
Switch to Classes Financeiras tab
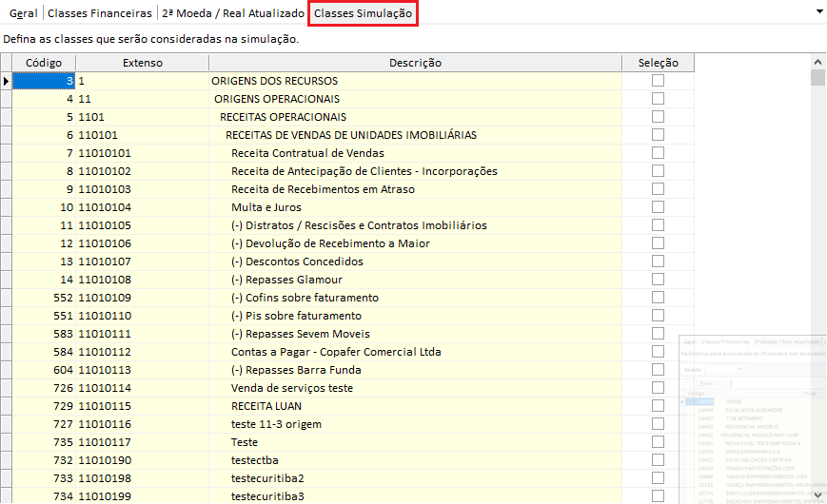coord(99,14)
